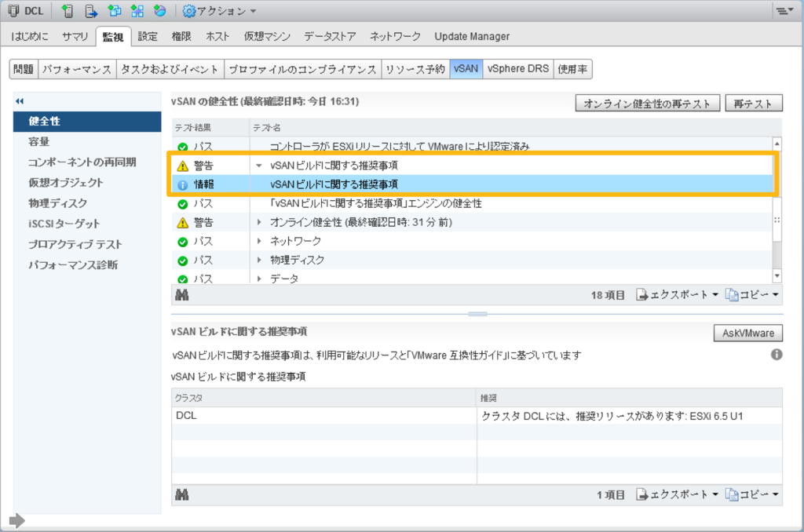Click warning icon of vSAN ビルド推奨事項 row
804x532 pixels.
[x=182, y=166]
